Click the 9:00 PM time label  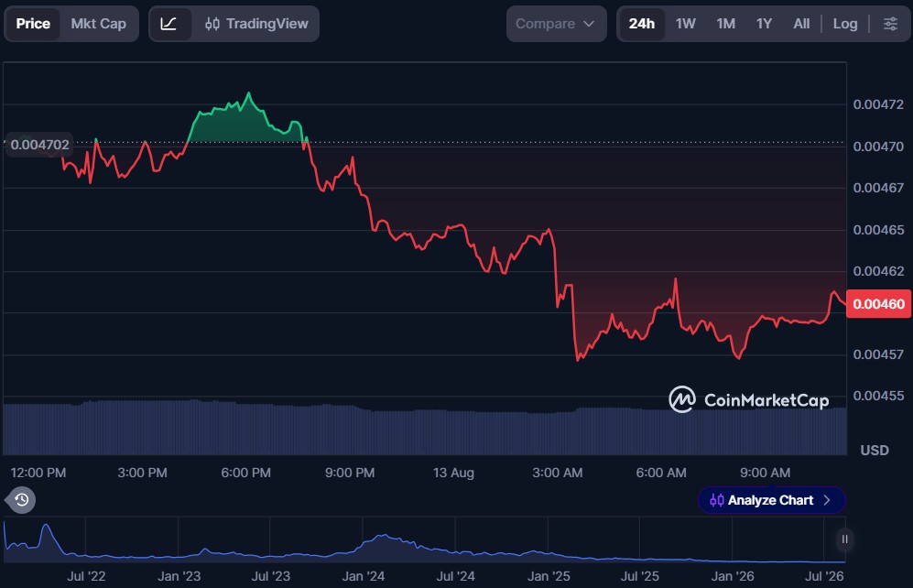click(350, 473)
